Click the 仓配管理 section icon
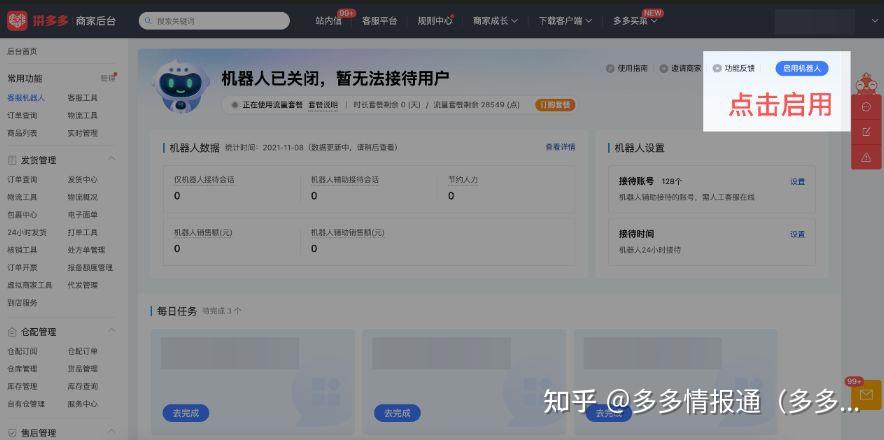This screenshot has height=440, width=884. pyautogui.click(x=12, y=332)
